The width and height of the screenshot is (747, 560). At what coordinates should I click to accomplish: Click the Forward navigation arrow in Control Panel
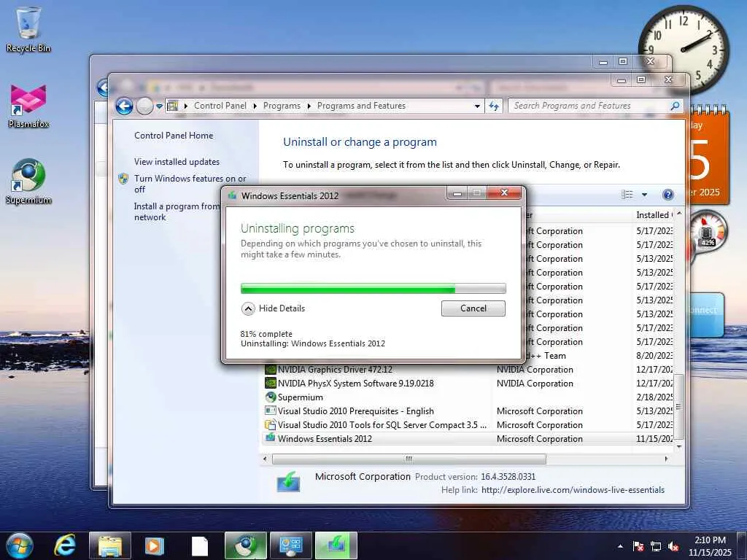click(x=145, y=106)
